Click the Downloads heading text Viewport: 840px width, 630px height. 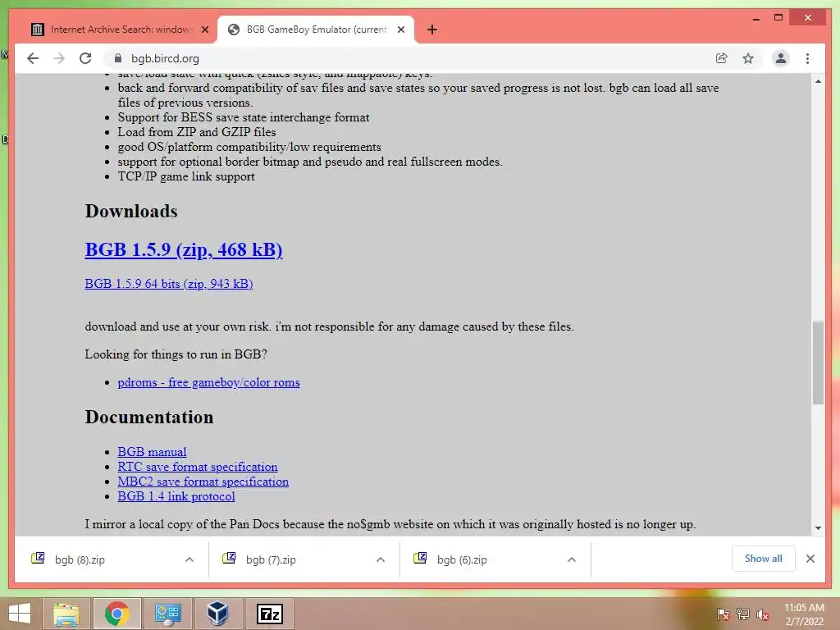(x=131, y=211)
